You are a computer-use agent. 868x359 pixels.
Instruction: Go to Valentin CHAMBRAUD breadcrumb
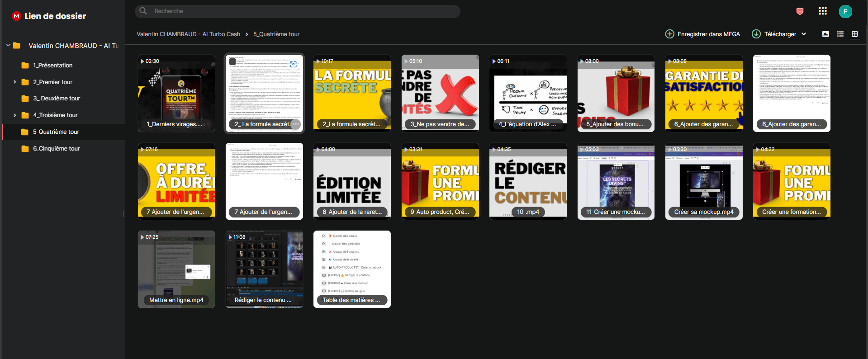(x=188, y=34)
